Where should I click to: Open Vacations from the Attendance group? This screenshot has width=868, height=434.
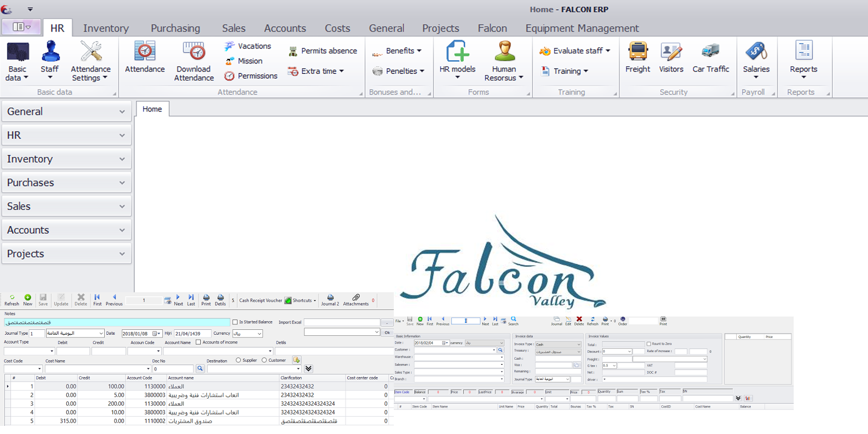click(248, 46)
